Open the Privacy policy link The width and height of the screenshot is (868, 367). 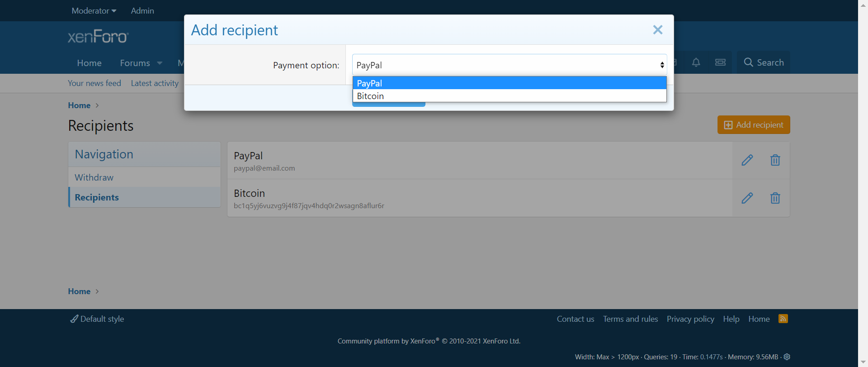690,319
